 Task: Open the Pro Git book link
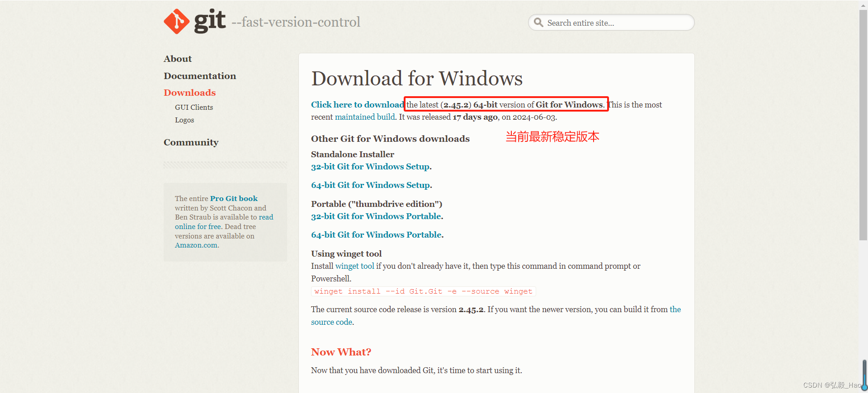coord(234,199)
